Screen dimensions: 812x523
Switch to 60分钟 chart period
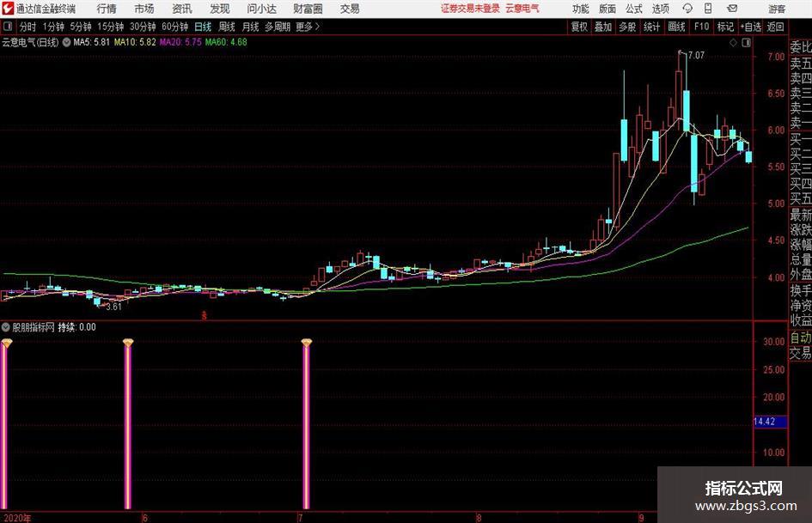[x=174, y=27]
